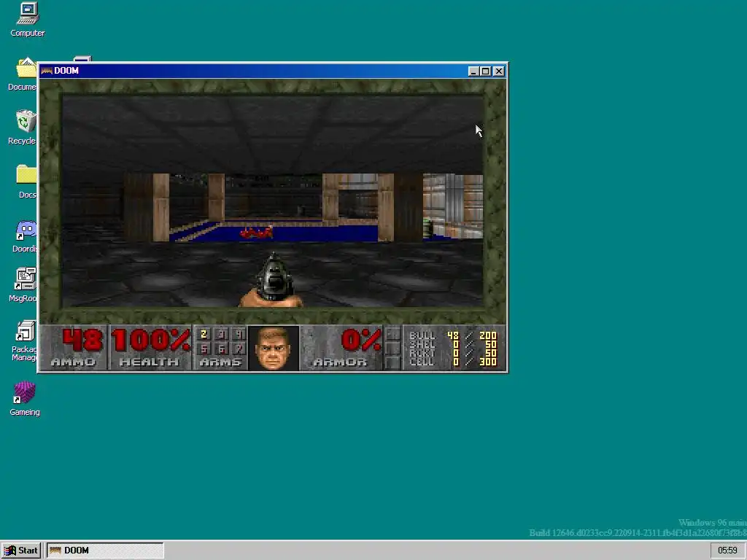Click the pistol weapon sprite
Image resolution: width=747 pixels, height=560 pixels.
point(273,281)
